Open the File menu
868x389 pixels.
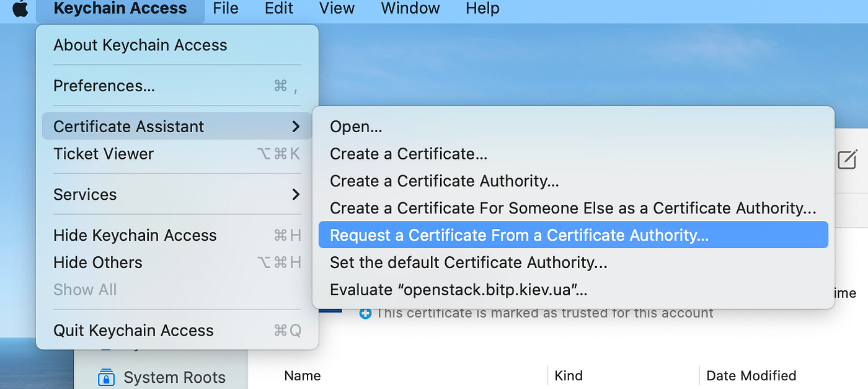click(x=225, y=9)
